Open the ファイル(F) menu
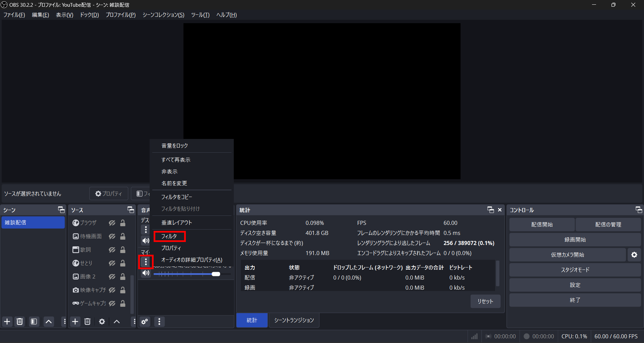 pos(14,15)
